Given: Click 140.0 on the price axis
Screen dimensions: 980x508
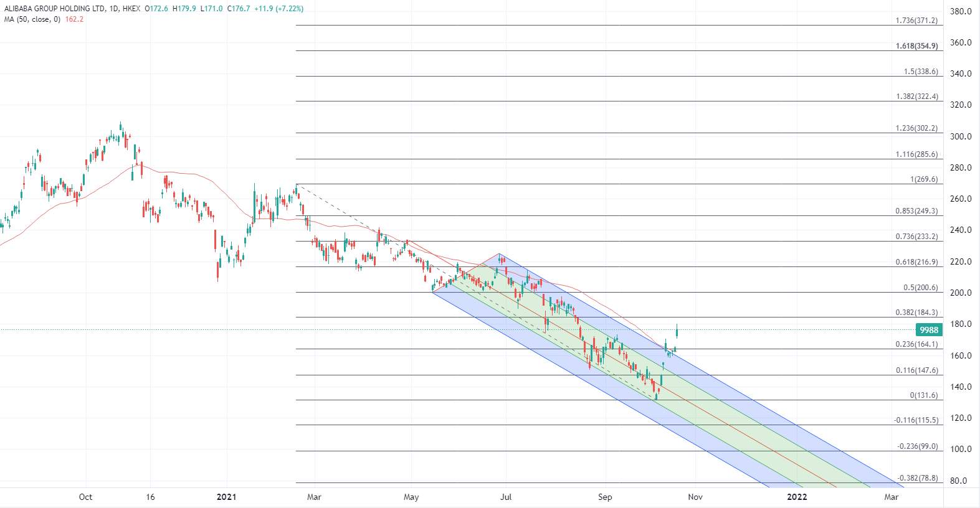Looking at the screenshot, I should (x=960, y=387).
